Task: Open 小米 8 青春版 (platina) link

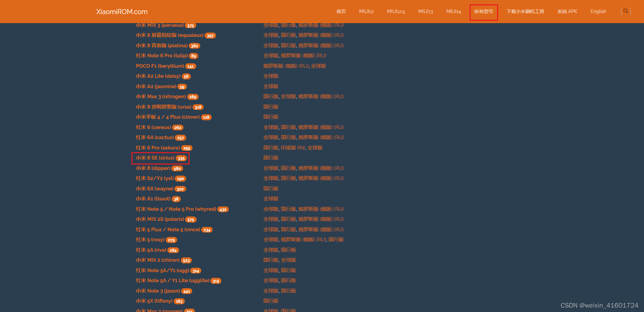Action: click(162, 46)
